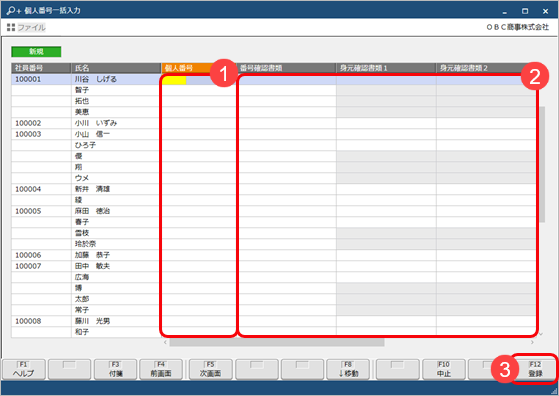Select employee row 100002 小川 いずみ
The width and height of the screenshot is (559, 396).
click(273, 123)
